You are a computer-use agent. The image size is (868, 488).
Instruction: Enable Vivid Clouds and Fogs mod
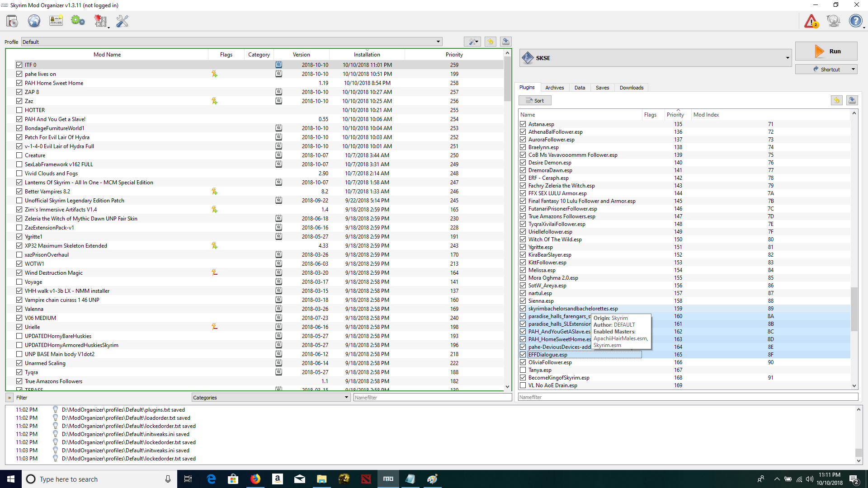[19, 173]
